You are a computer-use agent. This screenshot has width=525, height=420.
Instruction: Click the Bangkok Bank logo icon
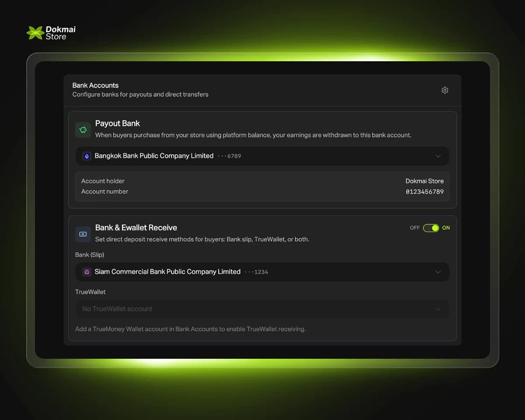87,156
